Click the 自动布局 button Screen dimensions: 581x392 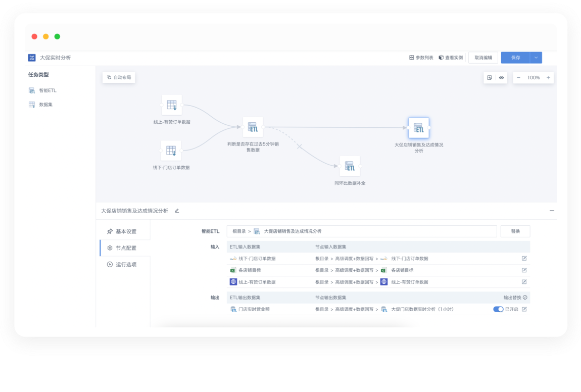(119, 77)
